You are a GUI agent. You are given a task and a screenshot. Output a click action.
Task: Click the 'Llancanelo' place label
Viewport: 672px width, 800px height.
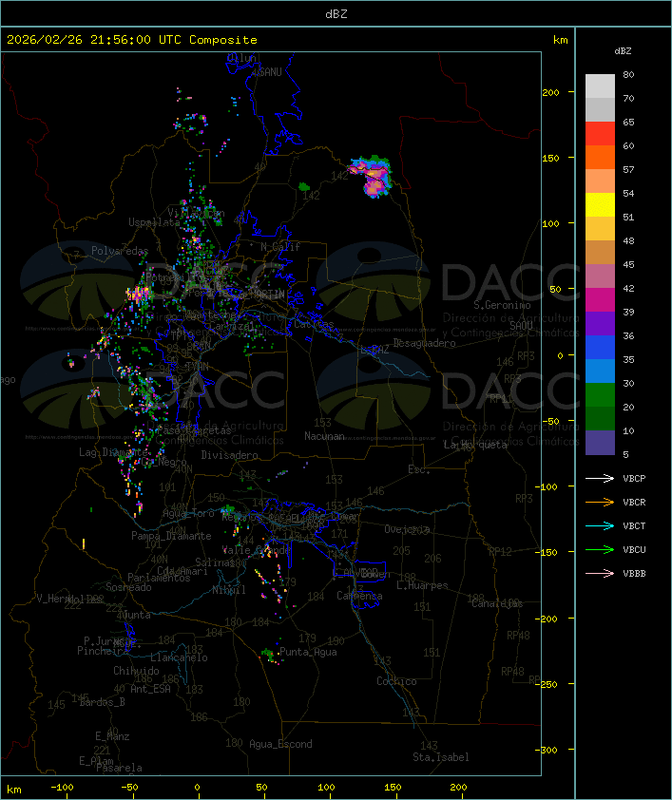click(179, 657)
